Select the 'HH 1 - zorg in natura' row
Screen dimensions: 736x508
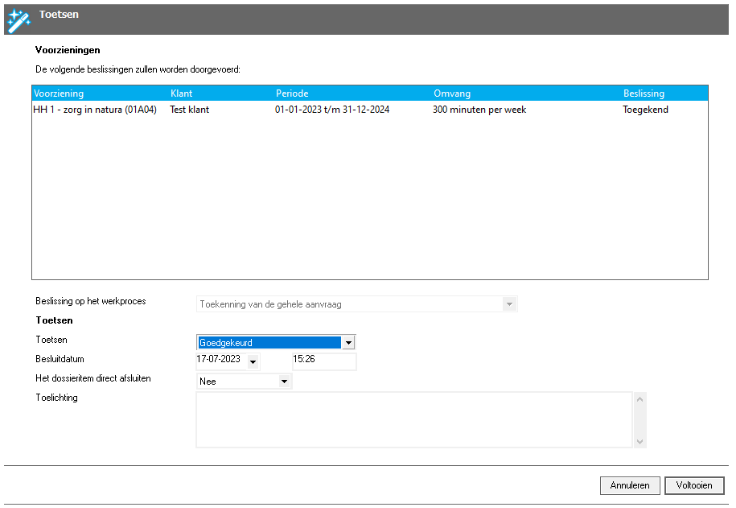95,109
